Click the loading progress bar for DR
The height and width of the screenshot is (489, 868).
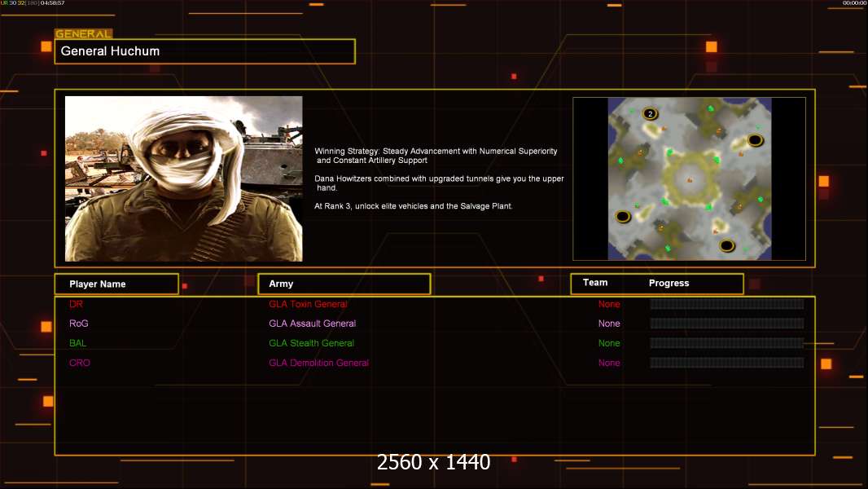pyautogui.click(x=726, y=304)
